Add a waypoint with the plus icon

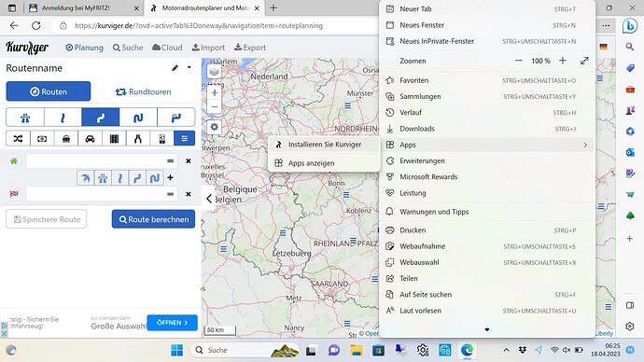(171, 177)
